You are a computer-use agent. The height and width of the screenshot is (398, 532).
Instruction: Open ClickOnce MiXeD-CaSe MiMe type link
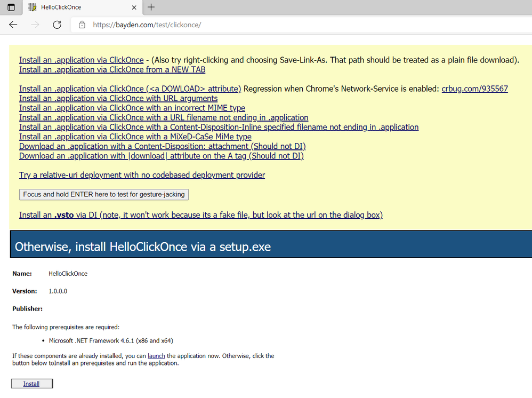point(135,137)
